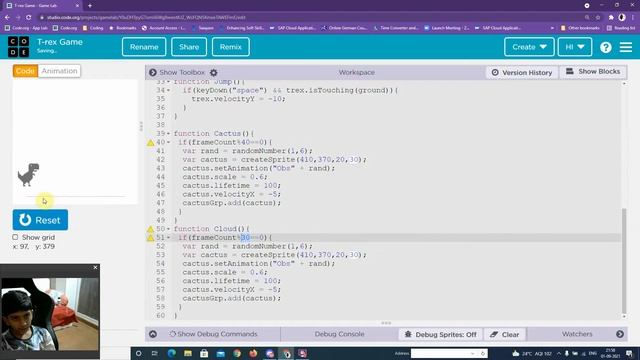Viewport: 640px width, 360px height.
Task: Expand Watchers panel arrow icon
Action: 620,334
